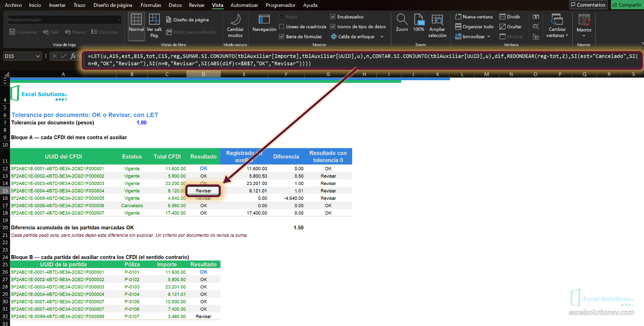Open the Predeterminado sheet view dropdown
Image resolution: width=644 pixels, height=326 pixels.
(65, 20)
